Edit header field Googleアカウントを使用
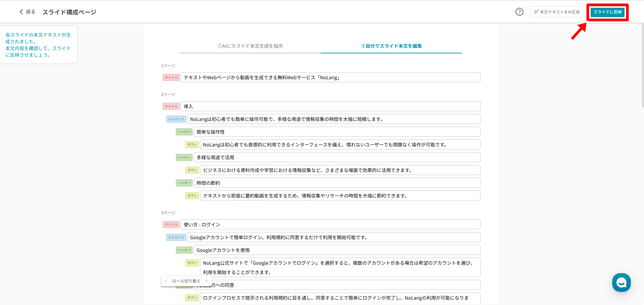Image resolution: width=644 pixels, height=305 pixels. (x=337, y=250)
